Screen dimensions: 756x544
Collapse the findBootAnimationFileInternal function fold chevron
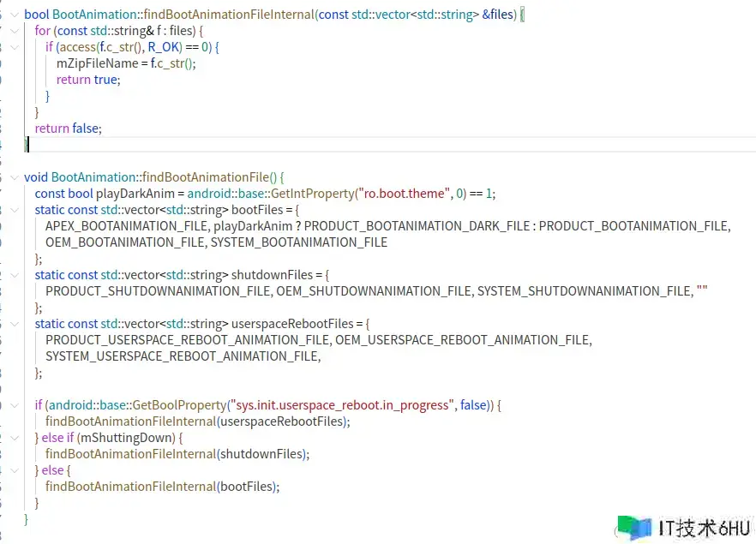click(15, 15)
